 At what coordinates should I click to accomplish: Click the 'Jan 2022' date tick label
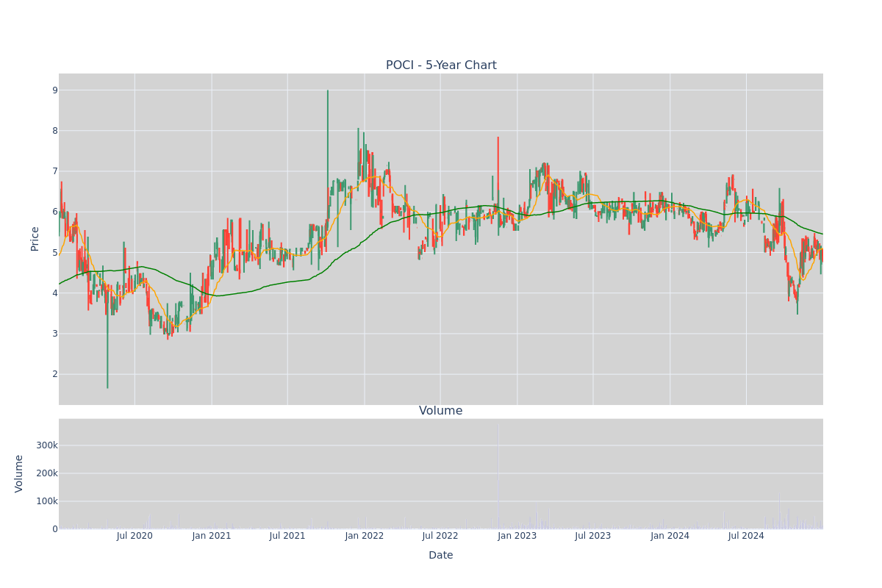coord(365,536)
